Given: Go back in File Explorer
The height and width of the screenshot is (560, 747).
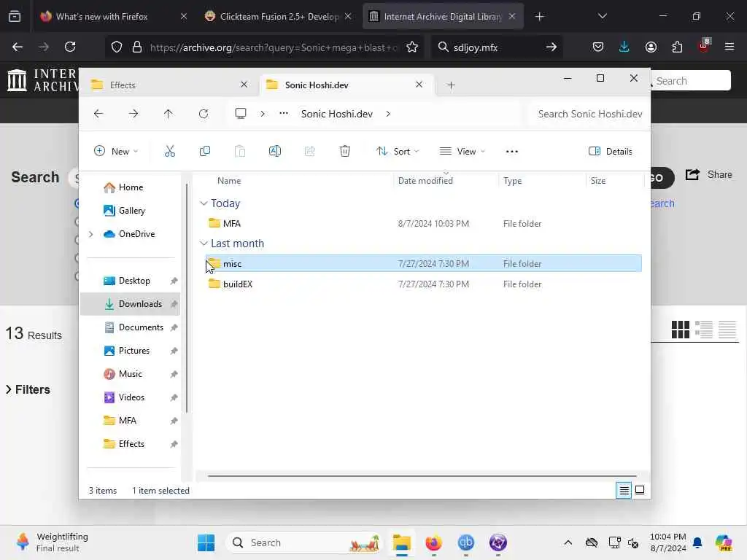Looking at the screenshot, I should click(98, 114).
